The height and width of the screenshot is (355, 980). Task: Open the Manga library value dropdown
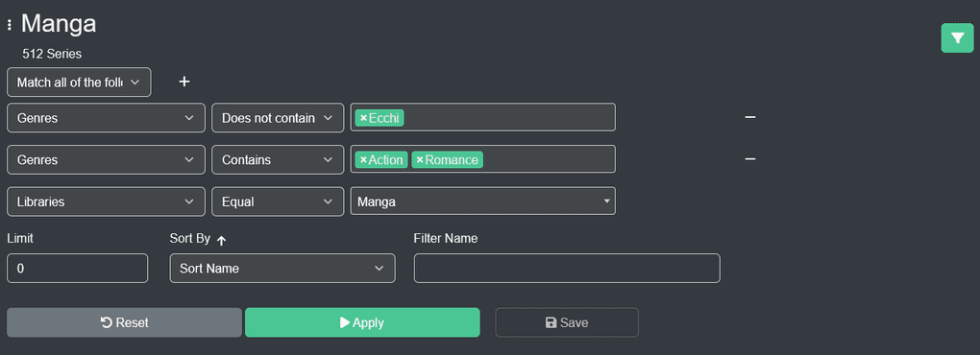pos(482,201)
